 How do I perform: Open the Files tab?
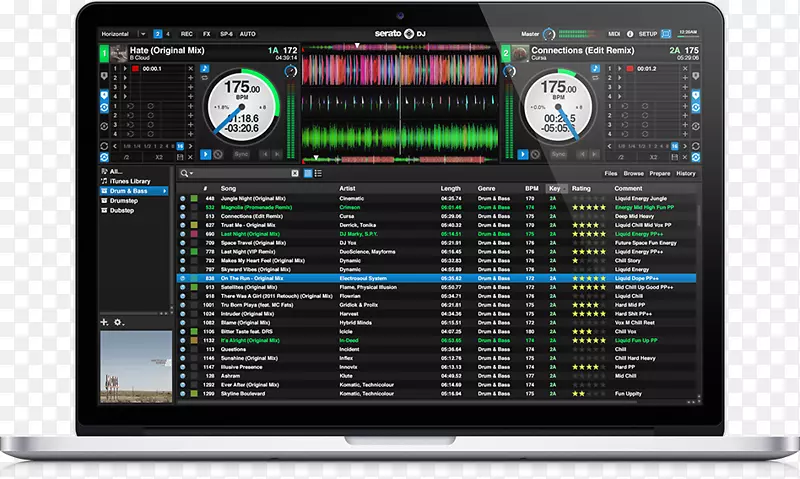coord(611,173)
